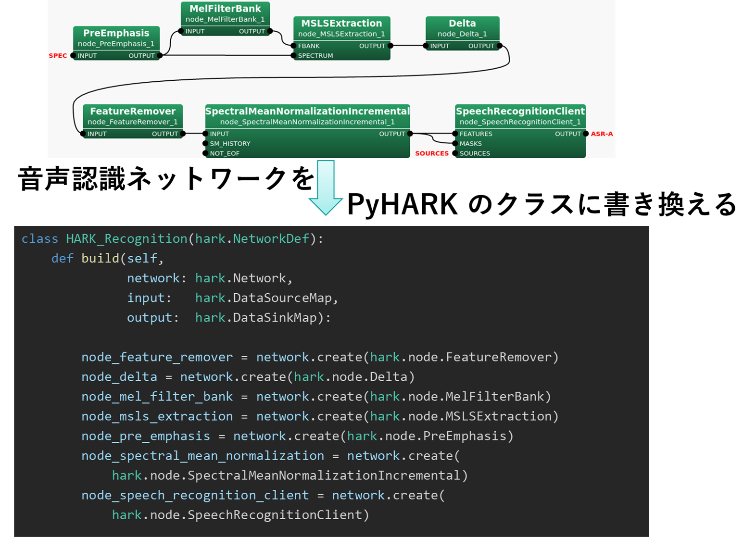Click the cyan downward arrow

(326, 188)
